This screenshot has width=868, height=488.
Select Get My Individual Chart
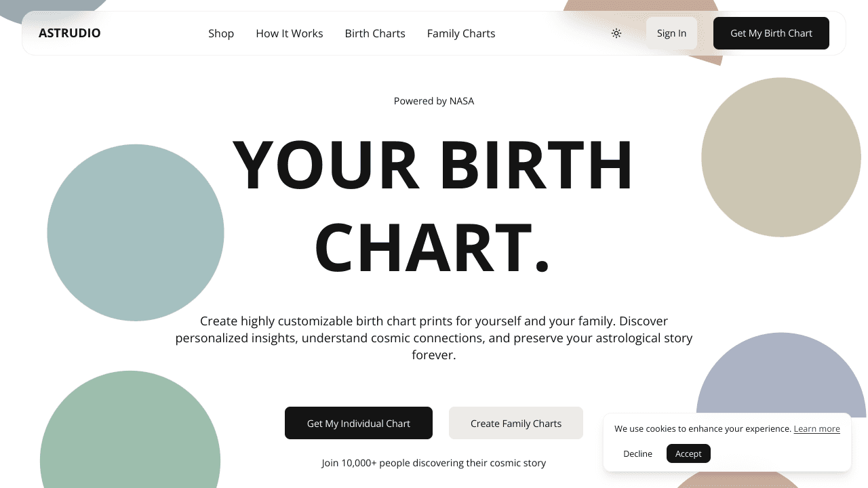coord(358,423)
